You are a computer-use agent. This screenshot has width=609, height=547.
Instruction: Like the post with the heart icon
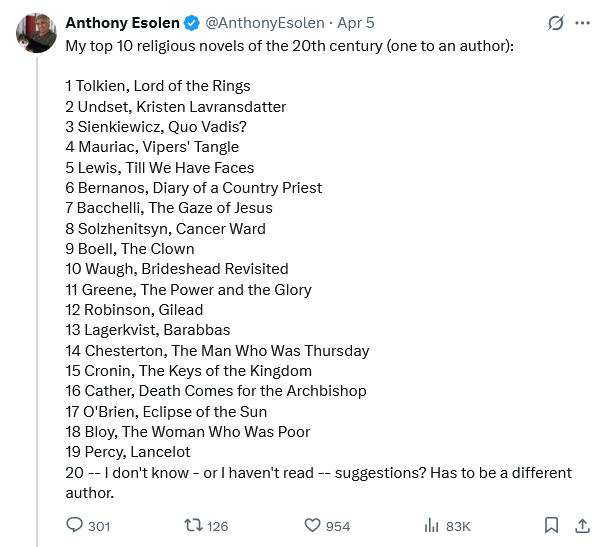(x=311, y=525)
